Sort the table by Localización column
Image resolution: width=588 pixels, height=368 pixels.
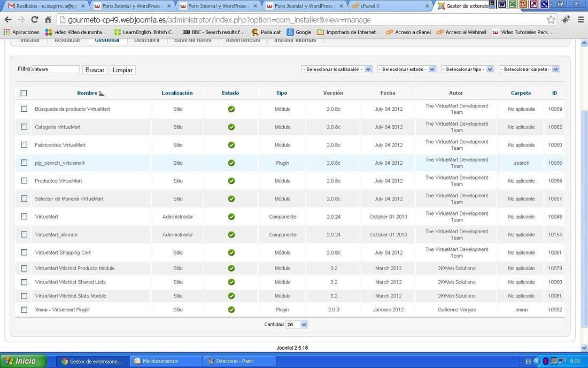tap(177, 93)
